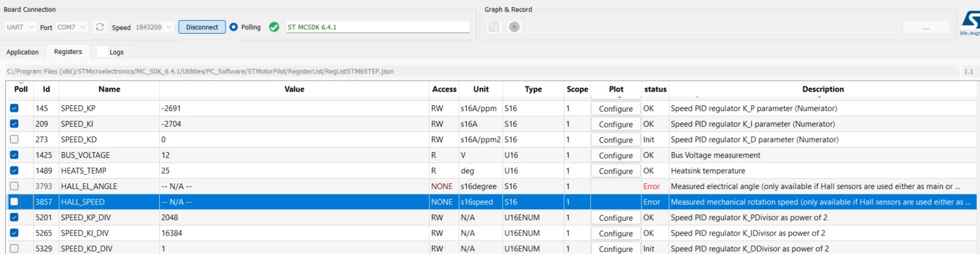The height and width of the screenshot is (254, 980).
Task: Check the poll box for SPEED_KD_DIV
Action: tap(14, 248)
